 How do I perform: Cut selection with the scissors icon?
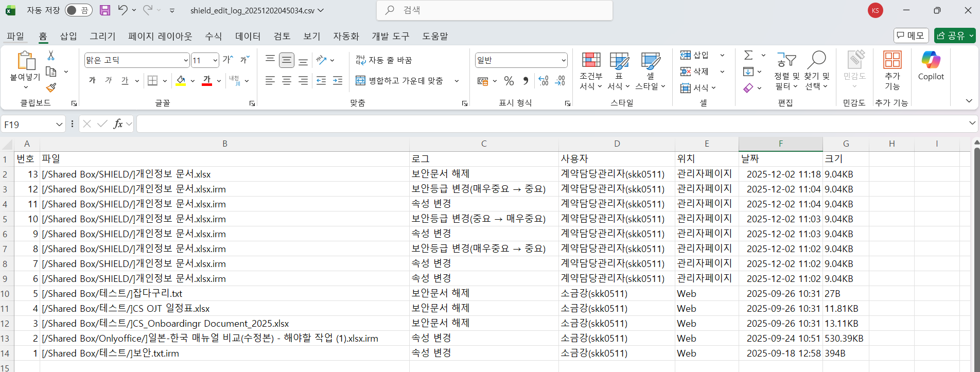[x=51, y=55]
